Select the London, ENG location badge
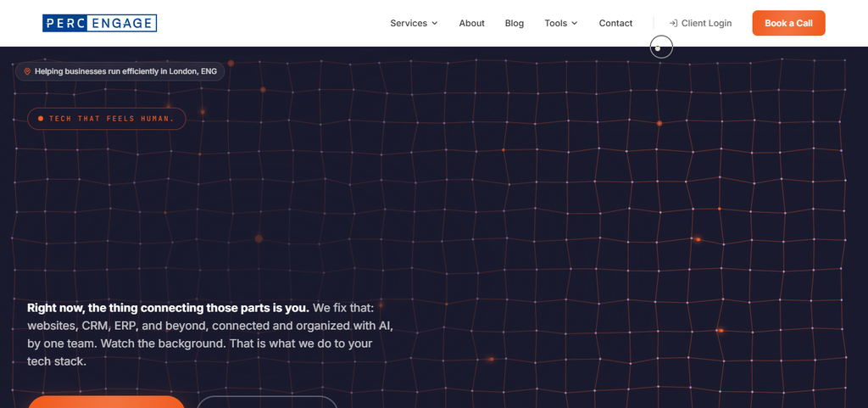Image resolution: width=868 pixels, height=408 pixels. (x=120, y=71)
